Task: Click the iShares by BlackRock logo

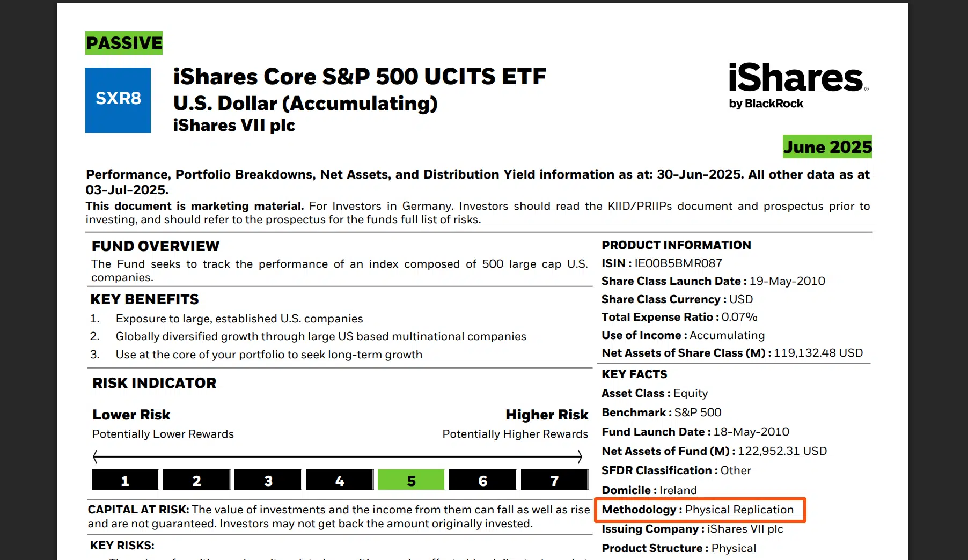Action: coord(798,86)
